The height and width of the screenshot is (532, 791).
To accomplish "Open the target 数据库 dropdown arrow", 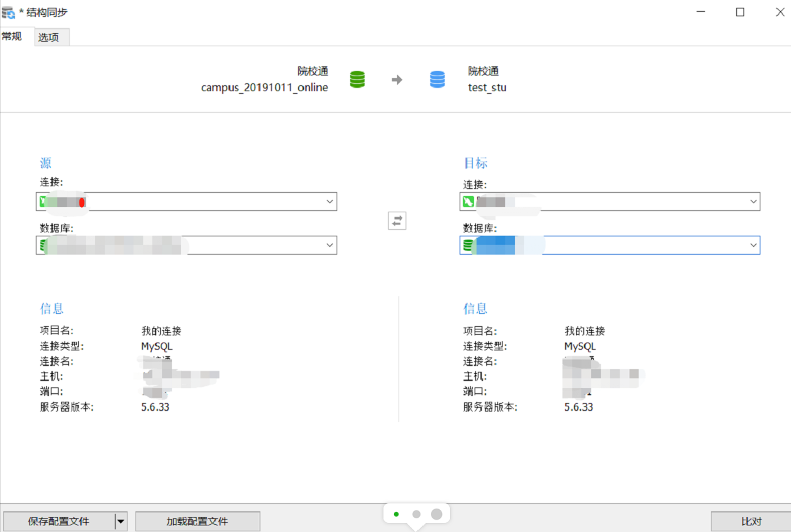I will (x=753, y=245).
